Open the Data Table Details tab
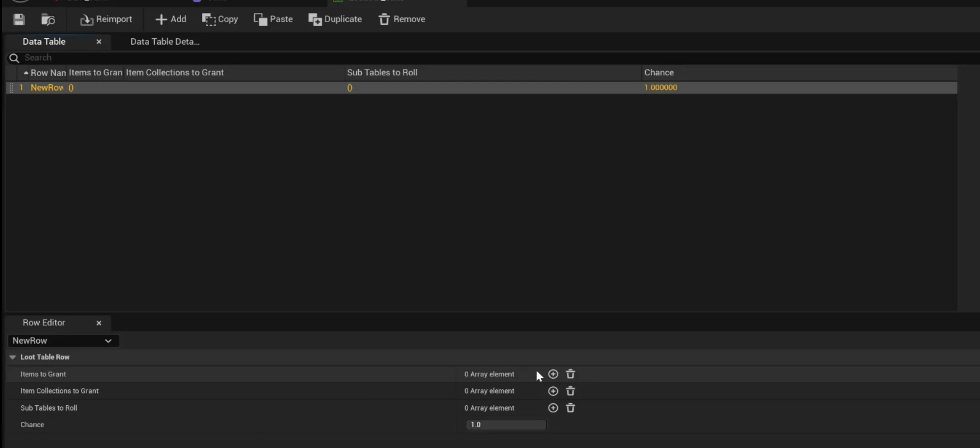980x448 pixels. [x=165, y=42]
